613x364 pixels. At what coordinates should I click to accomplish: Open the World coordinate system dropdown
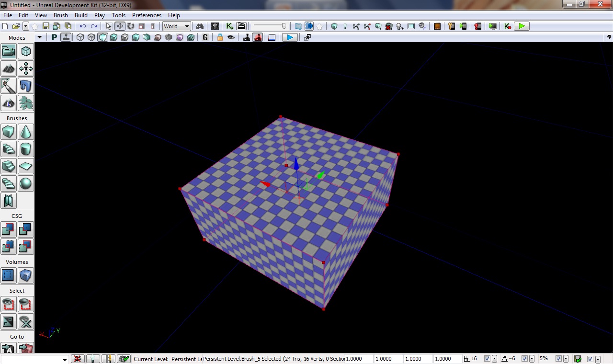pos(177,26)
